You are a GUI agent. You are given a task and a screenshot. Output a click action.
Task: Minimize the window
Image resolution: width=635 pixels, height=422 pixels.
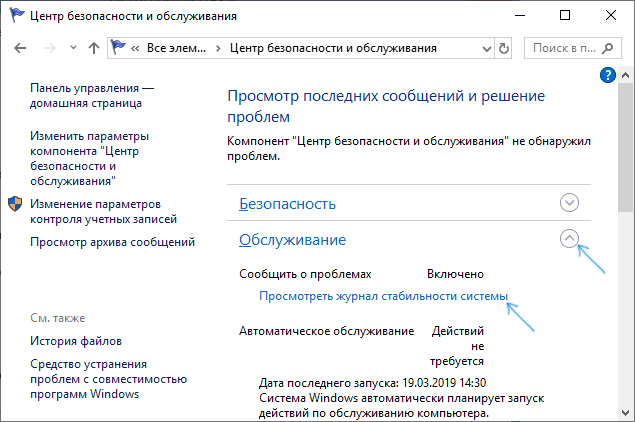[x=520, y=15]
